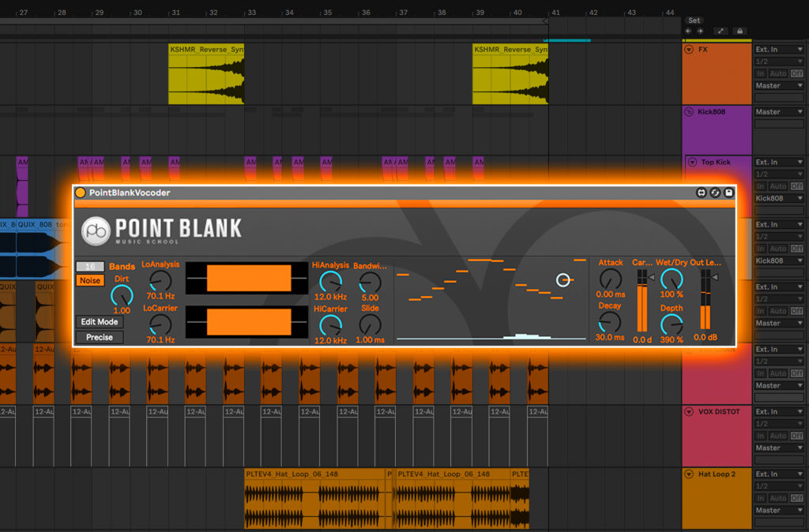
Task: Click the Attack knob
Action: coord(611,279)
